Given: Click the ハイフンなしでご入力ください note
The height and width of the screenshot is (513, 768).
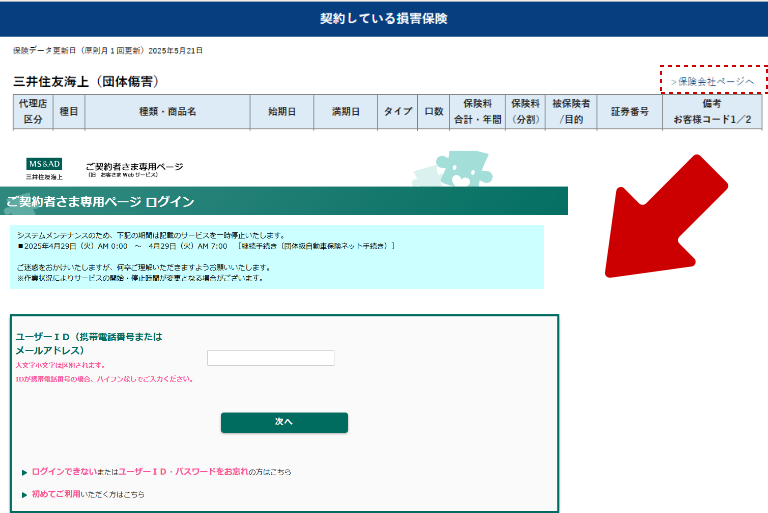Looking at the screenshot, I should 104,379.
